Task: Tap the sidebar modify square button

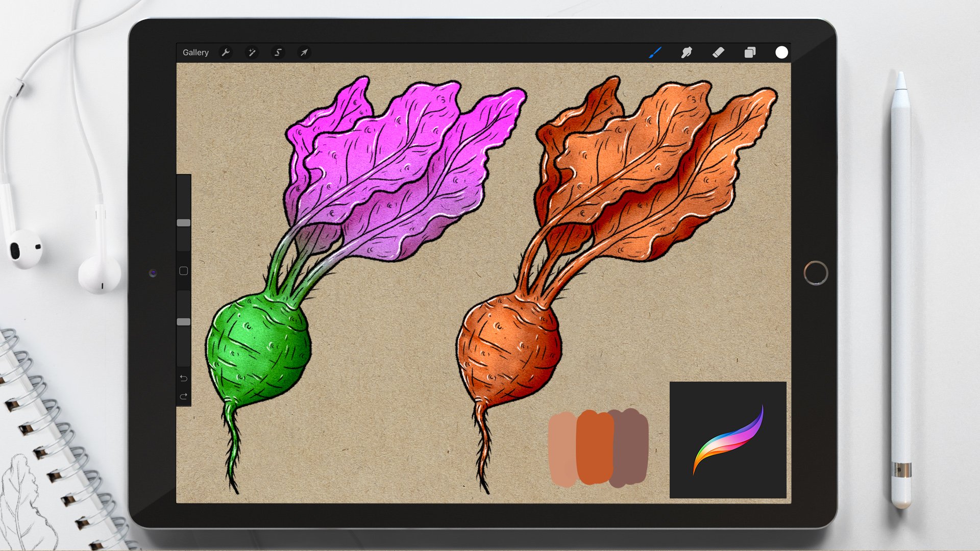Action: 184,271
